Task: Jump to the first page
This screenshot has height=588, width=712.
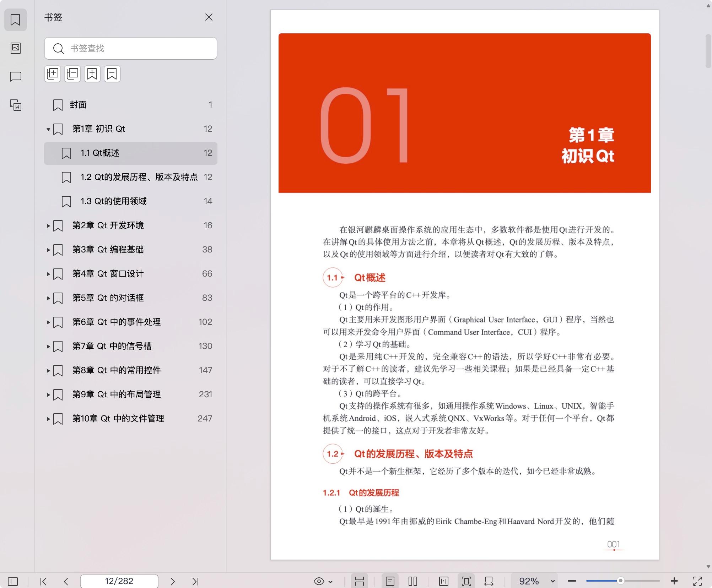Action: 43,581
